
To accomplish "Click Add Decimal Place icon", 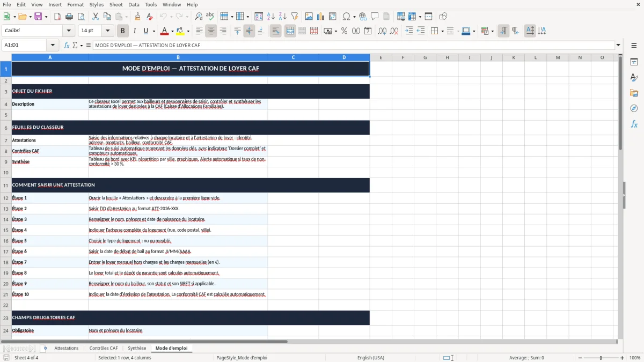I will pyautogui.click(x=382, y=31).
